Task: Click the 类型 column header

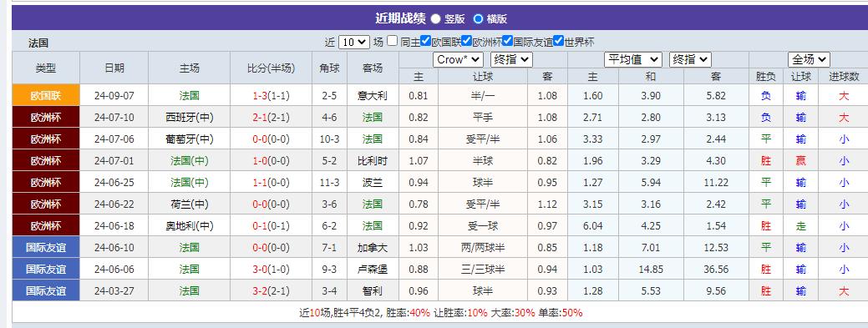Action: point(46,68)
